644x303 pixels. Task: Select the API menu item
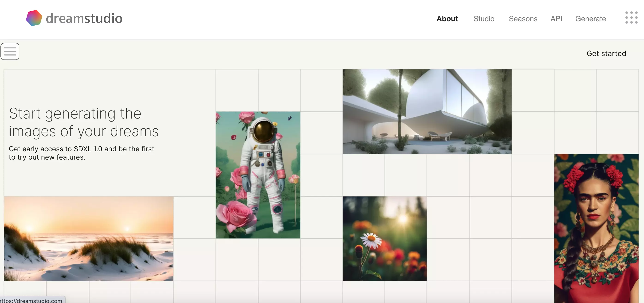[x=556, y=18]
